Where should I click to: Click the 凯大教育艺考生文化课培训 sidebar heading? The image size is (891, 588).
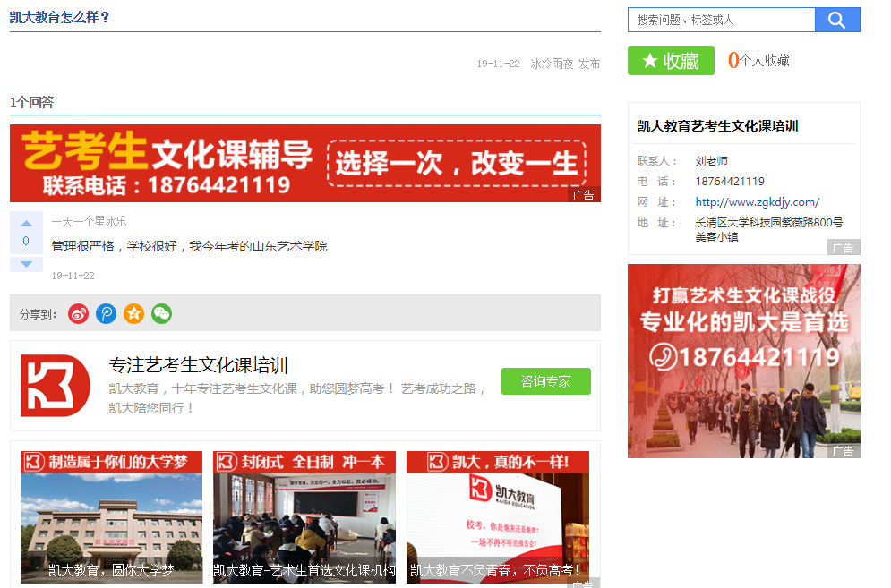(x=717, y=126)
